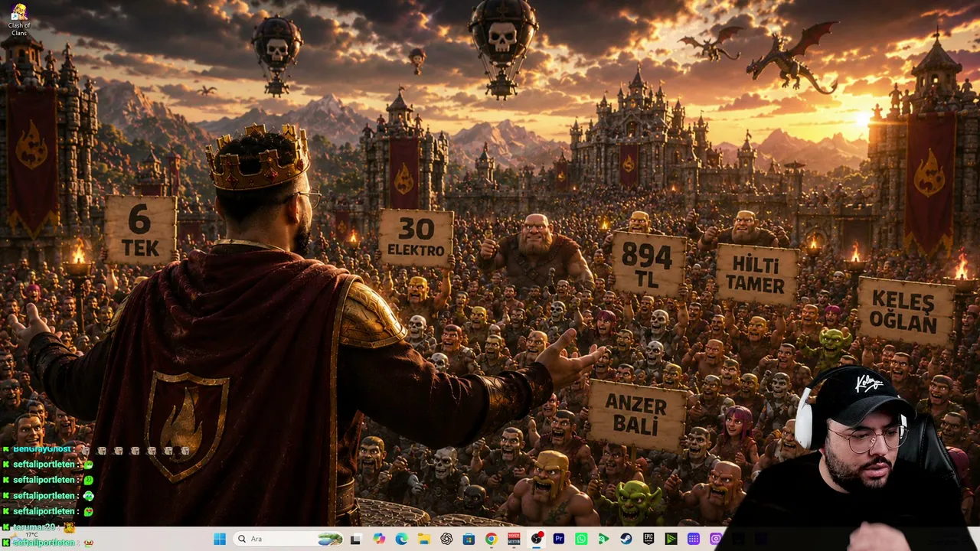Screen dimensions: 980x551
Task: Open the Voicemeeter taskbar icon
Action: pyautogui.click(x=514, y=539)
